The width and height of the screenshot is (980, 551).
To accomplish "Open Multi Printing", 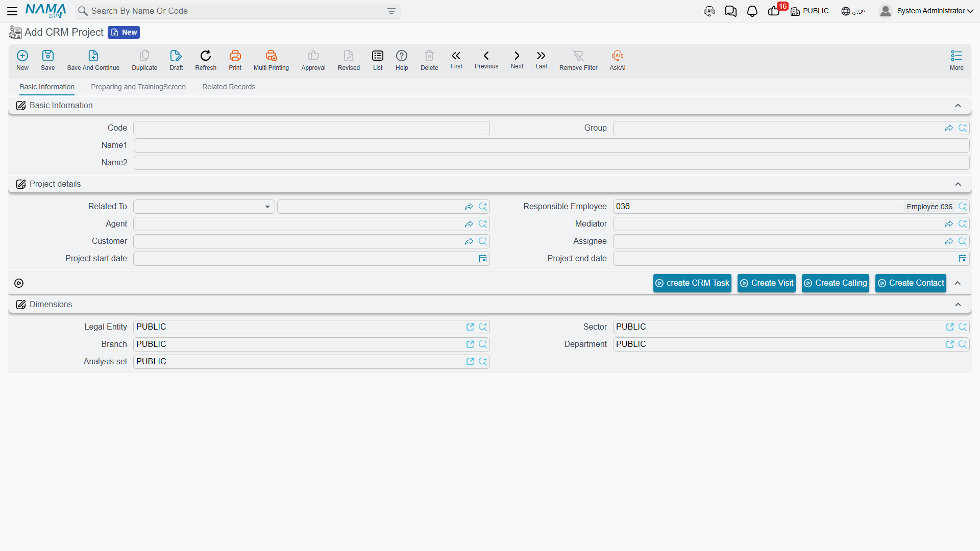I will (271, 60).
